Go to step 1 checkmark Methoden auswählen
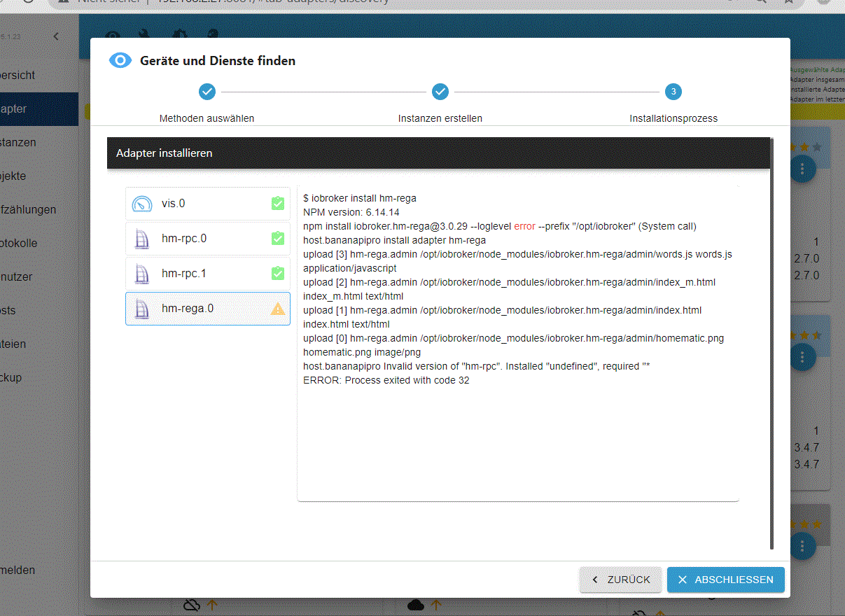Image resolution: width=845 pixels, height=616 pixels. tap(207, 92)
